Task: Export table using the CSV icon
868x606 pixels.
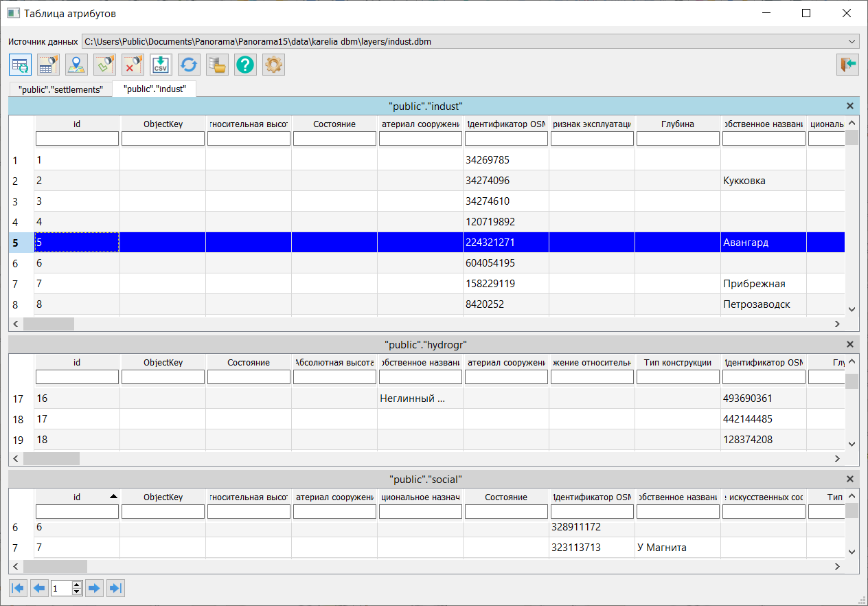Action: tap(161, 65)
